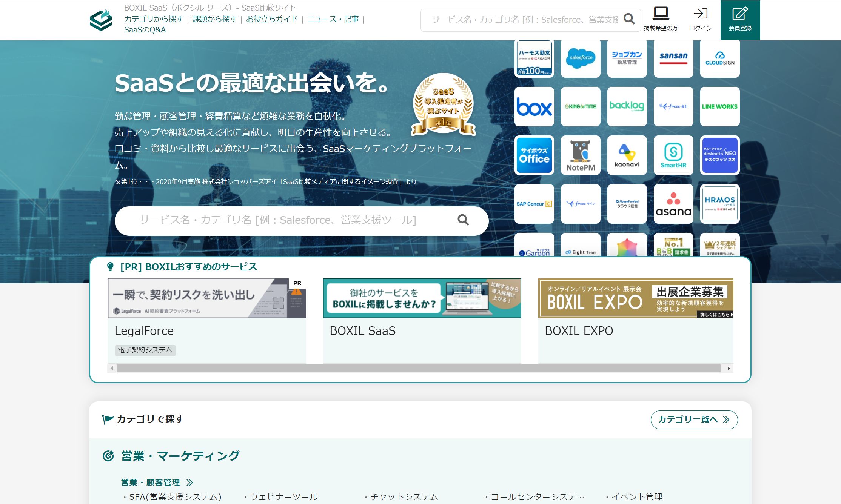Open the freee会計 service tile
The height and width of the screenshot is (504, 841).
pos(673,106)
